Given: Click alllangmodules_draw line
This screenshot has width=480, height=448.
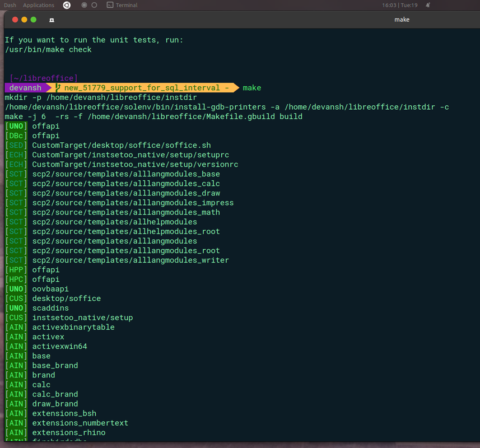Looking at the screenshot, I should click(113, 193).
